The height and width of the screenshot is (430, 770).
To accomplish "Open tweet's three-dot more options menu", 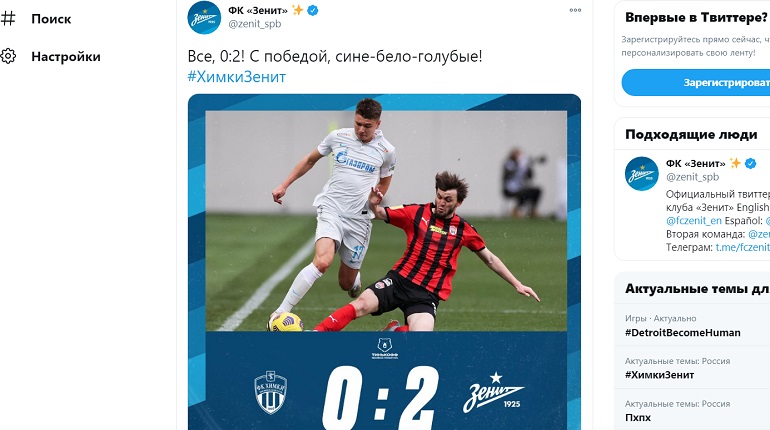I will (x=575, y=10).
